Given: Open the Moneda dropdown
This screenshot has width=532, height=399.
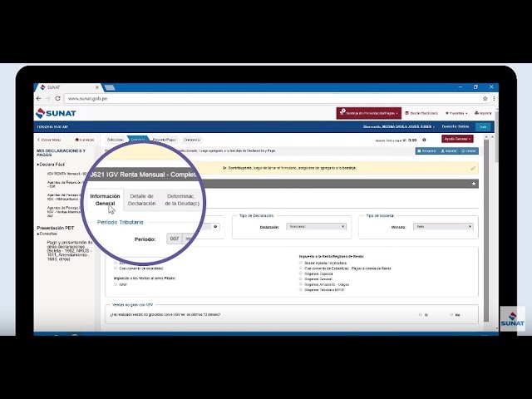Looking at the screenshot, I should (x=443, y=227).
